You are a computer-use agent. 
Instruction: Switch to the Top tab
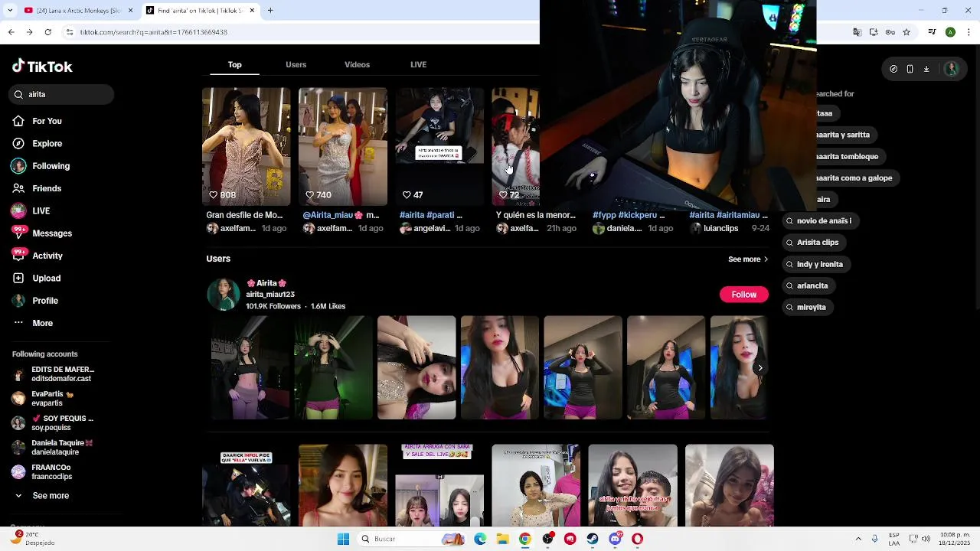pyautogui.click(x=235, y=65)
